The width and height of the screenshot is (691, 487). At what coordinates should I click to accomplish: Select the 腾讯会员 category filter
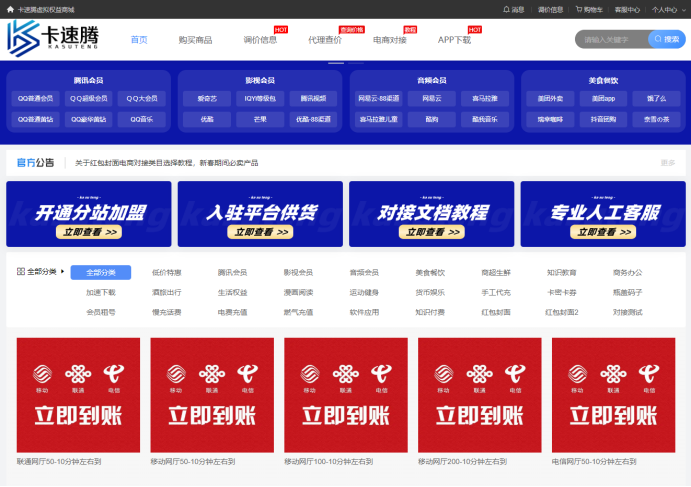232,272
